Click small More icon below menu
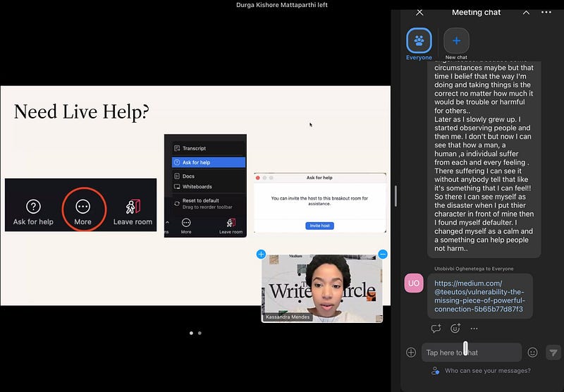 pos(186,226)
